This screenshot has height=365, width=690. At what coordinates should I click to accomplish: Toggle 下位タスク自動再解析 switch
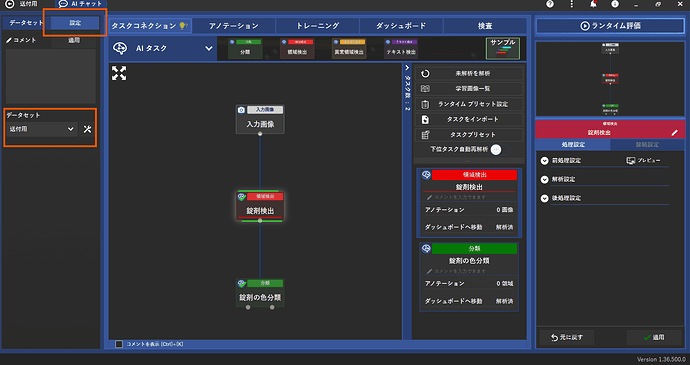(500, 150)
